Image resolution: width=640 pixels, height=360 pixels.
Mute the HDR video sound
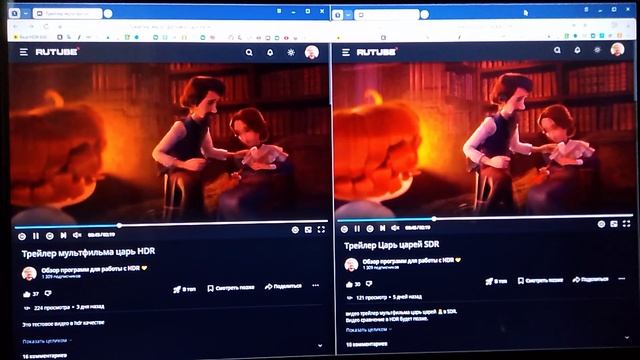tap(77, 235)
